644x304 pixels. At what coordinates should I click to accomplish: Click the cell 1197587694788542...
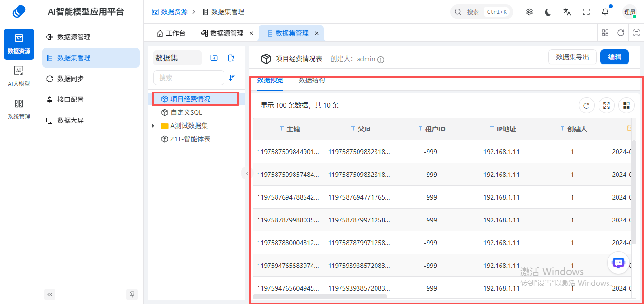coord(288,197)
